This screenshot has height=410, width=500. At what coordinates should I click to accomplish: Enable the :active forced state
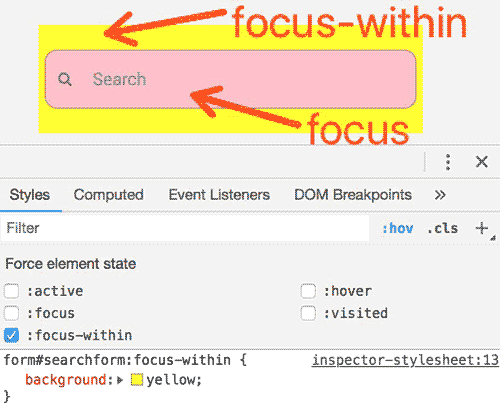11,291
